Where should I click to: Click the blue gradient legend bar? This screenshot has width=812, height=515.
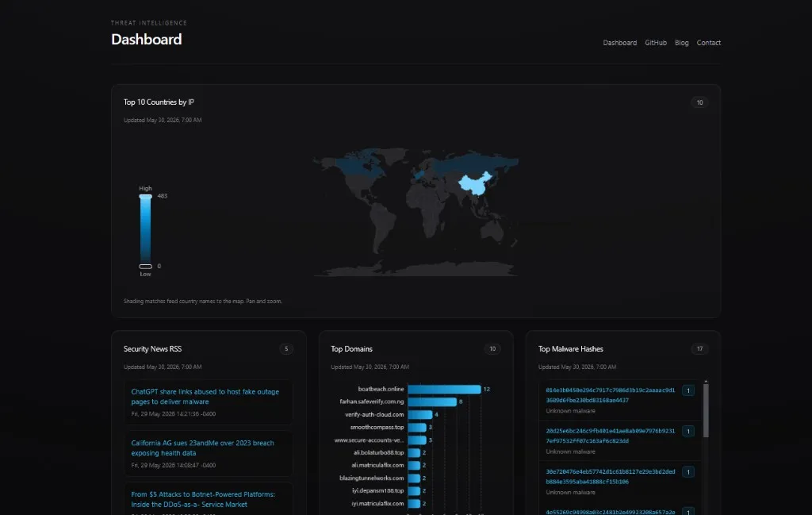point(146,231)
